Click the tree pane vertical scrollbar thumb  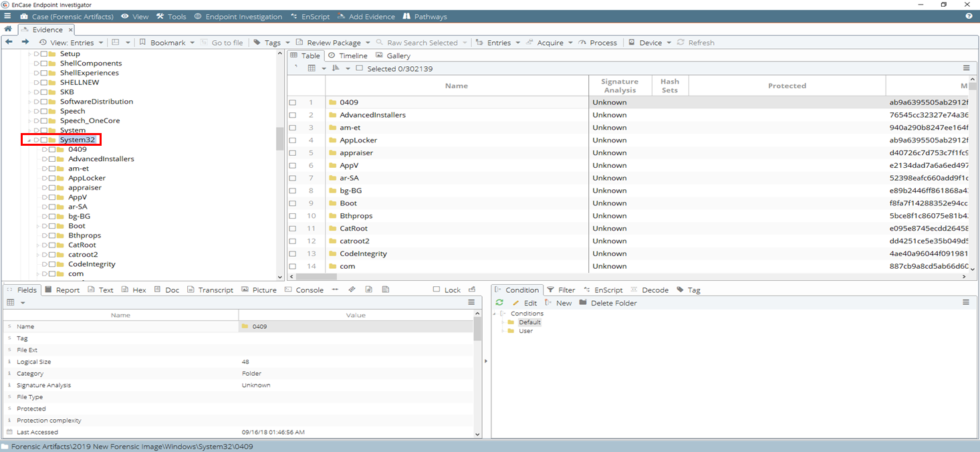click(x=280, y=138)
